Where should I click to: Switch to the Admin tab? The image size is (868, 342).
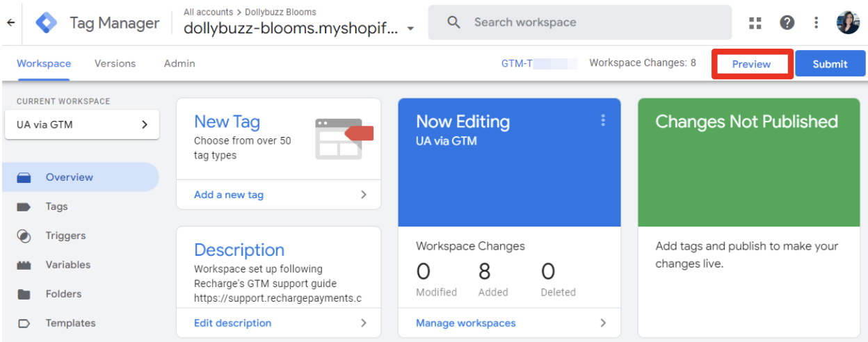(x=179, y=63)
